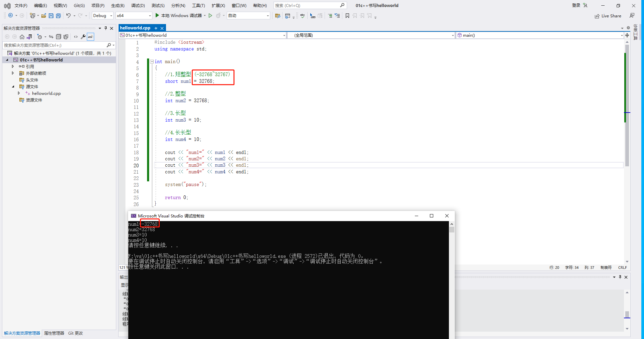
Task: Open the x64 platform dropdown
Action: tap(134, 15)
